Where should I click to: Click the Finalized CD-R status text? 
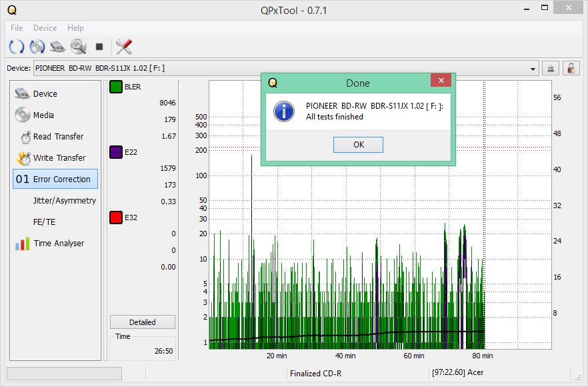(315, 374)
